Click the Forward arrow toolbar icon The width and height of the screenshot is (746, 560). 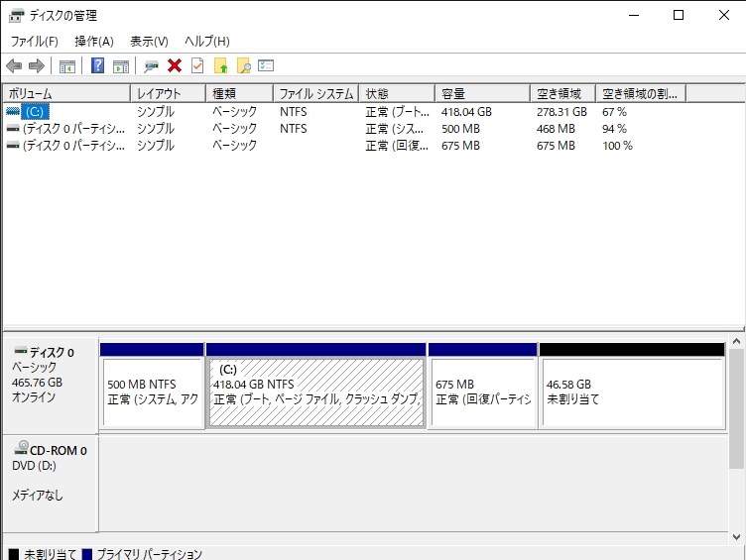[37, 65]
